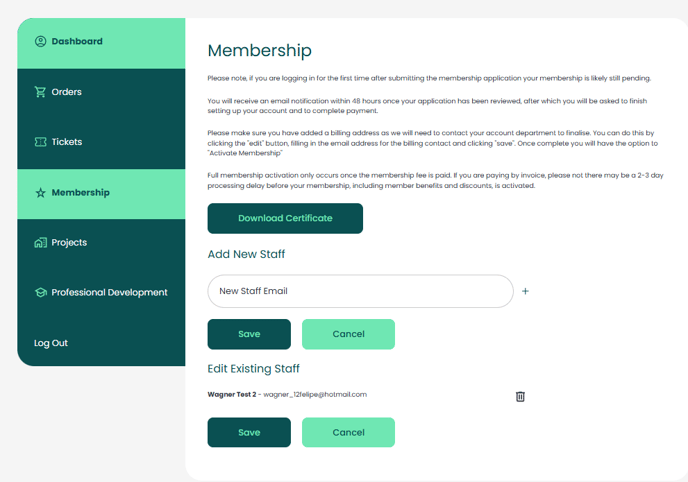Image resolution: width=688 pixels, height=482 pixels.
Task: Navigate to Projects
Action: click(69, 243)
